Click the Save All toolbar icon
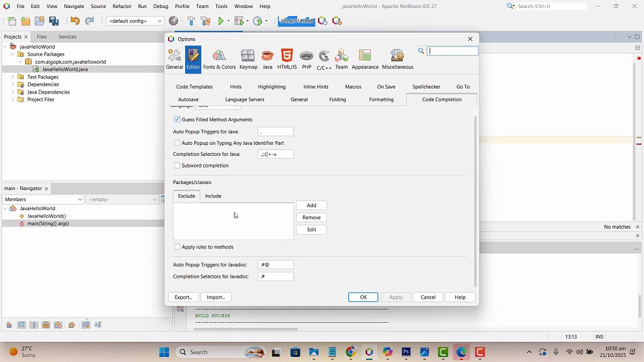Image resolution: width=644 pixels, height=362 pixels. coord(54,21)
